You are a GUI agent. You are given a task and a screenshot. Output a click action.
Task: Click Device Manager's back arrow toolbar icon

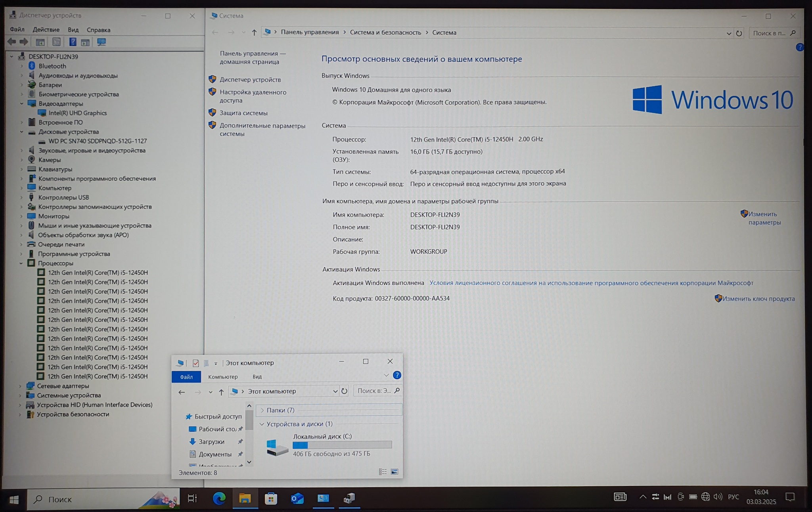point(12,42)
